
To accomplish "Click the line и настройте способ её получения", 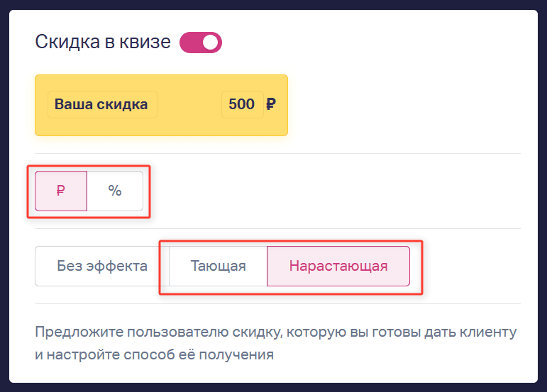I will 154,354.
